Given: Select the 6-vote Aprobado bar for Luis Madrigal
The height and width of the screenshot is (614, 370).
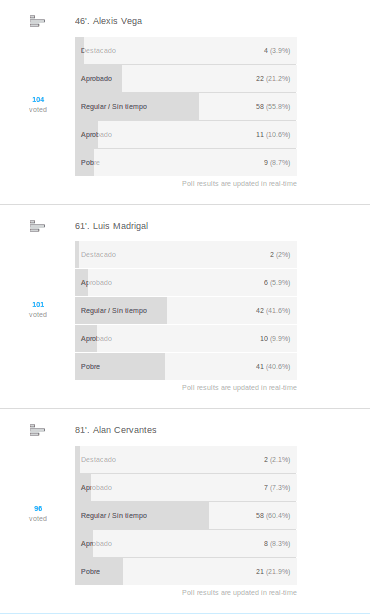Looking at the screenshot, I should point(186,283).
